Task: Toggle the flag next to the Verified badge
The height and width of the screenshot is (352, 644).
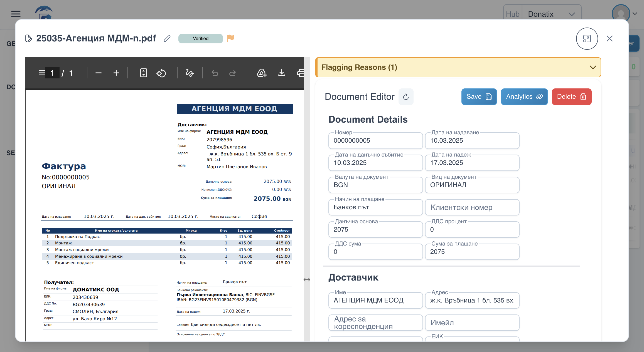Action: 230,38
